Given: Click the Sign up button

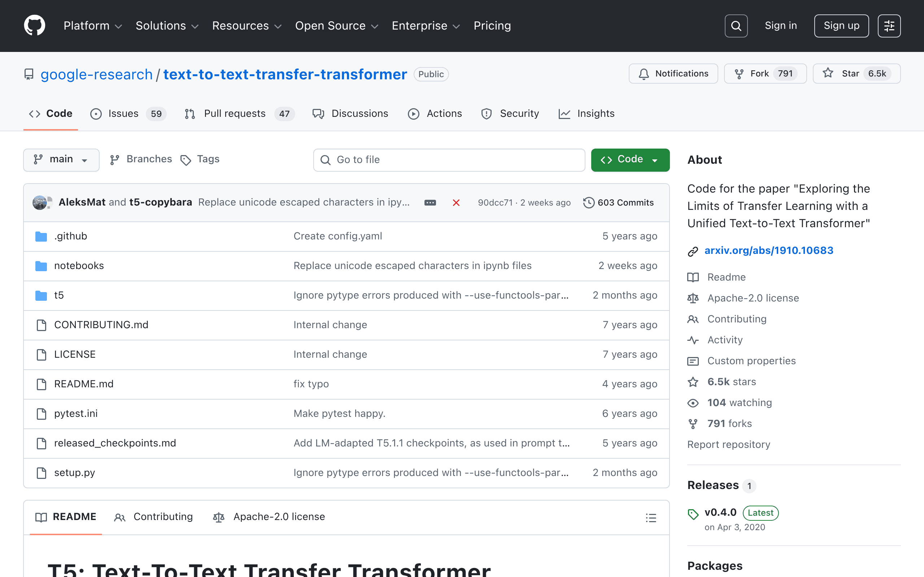Looking at the screenshot, I should (841, 26).
